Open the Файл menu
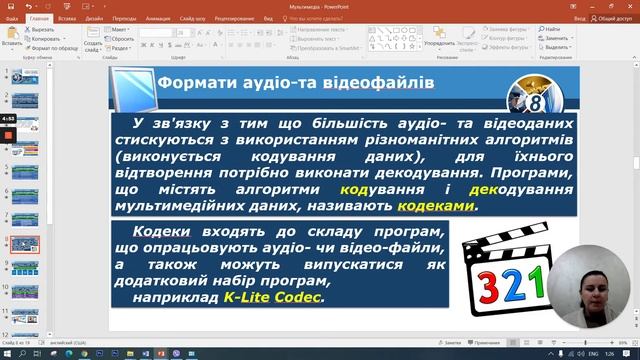 coord(12,18)
